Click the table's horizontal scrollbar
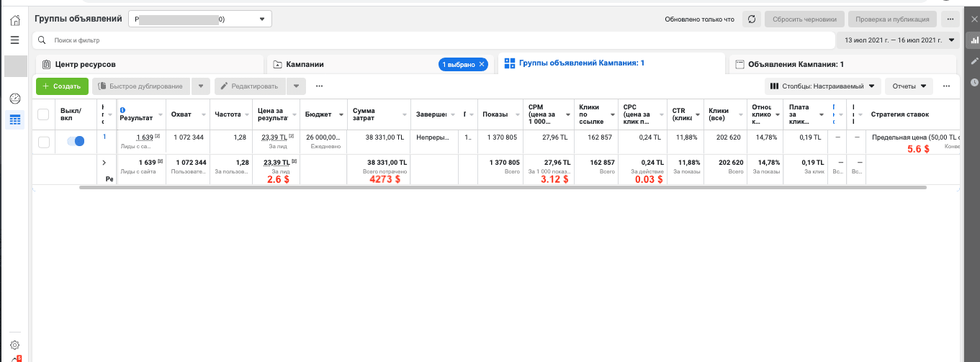 click(x=503, y=187)
